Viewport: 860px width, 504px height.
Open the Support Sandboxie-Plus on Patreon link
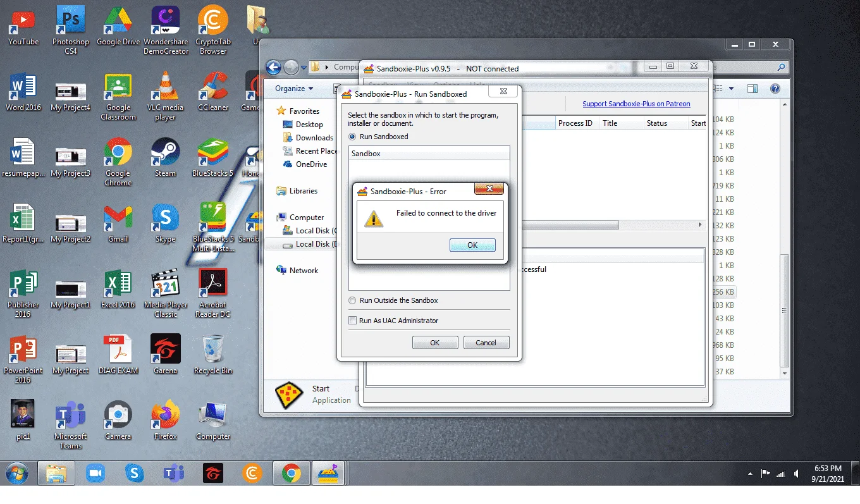[636, 104]
